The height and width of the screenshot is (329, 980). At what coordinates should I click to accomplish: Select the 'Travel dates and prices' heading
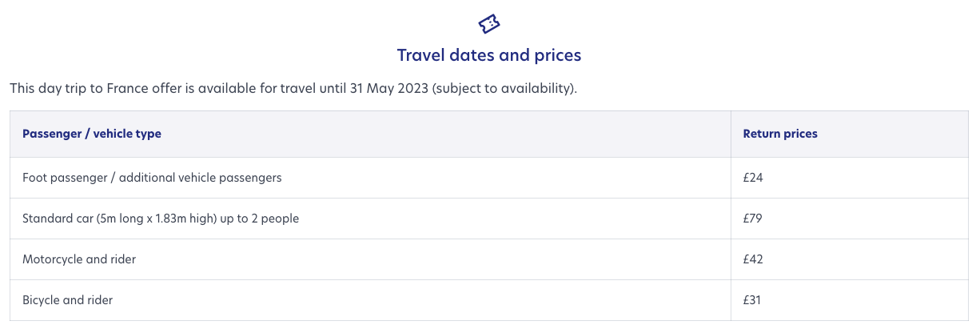click(489, 55)
